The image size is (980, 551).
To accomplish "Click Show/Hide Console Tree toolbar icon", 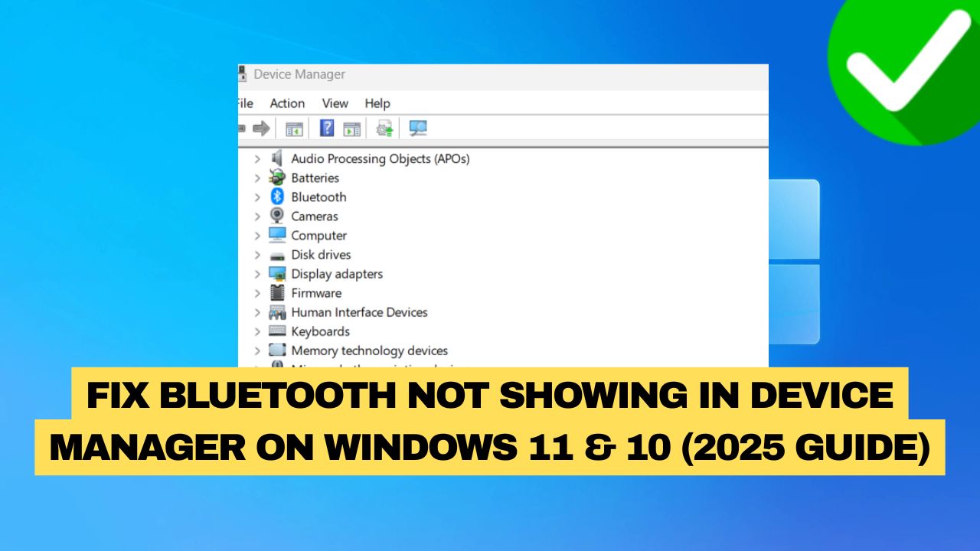I will [x=294, y=129].
